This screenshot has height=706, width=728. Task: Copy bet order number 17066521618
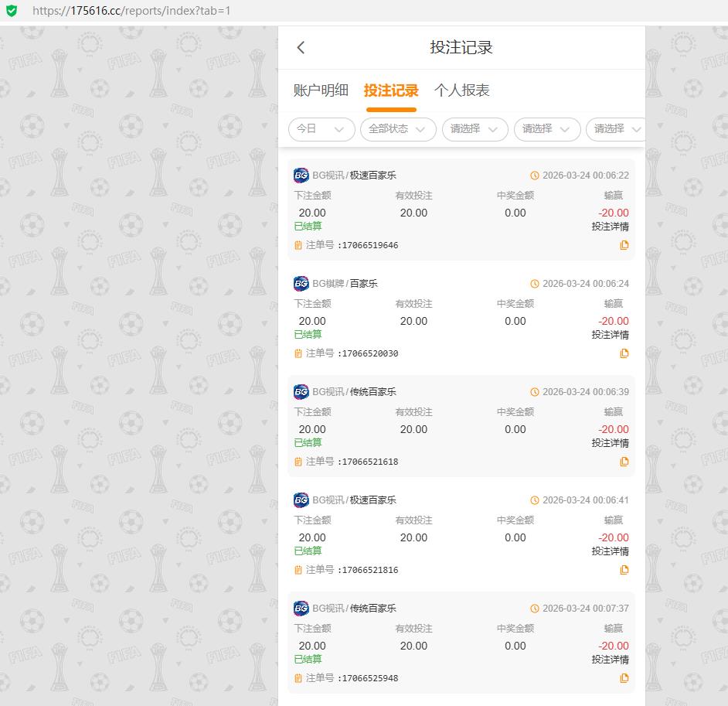click(x=624, y=462)
